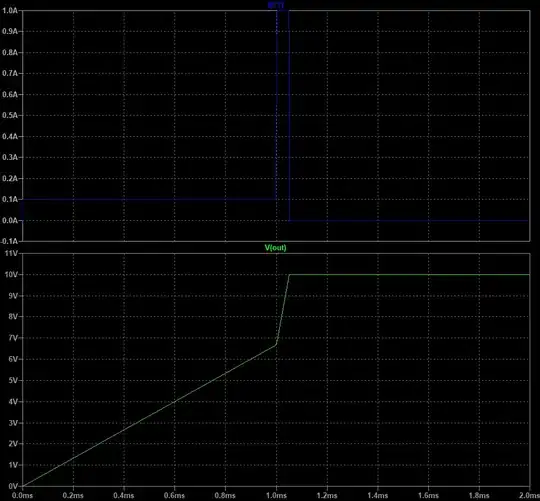Click the V(out) trace label
540x501 pixels.
pos(275,248)
